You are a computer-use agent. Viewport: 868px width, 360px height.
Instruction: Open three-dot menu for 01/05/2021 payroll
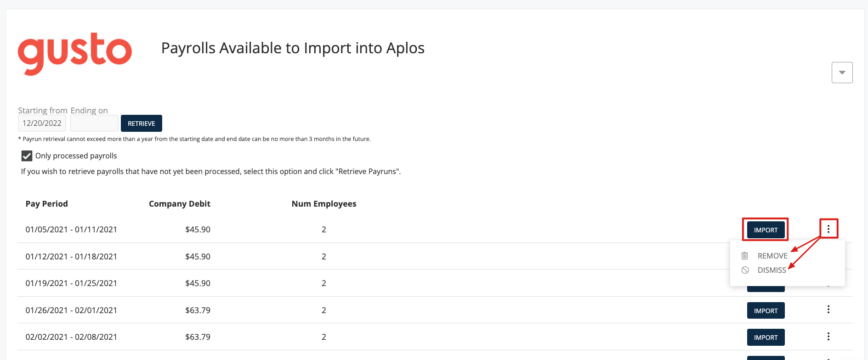(828, 229)
